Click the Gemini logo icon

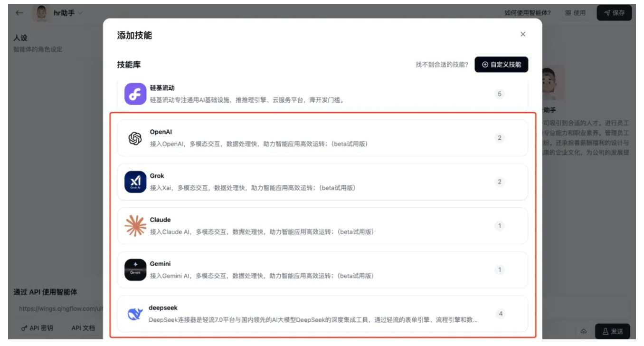coord(135,270)
